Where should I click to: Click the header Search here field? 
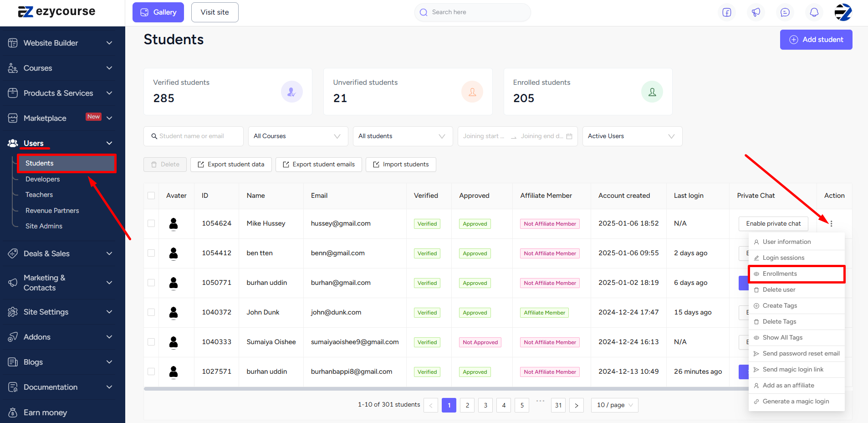tap(473, 12)
